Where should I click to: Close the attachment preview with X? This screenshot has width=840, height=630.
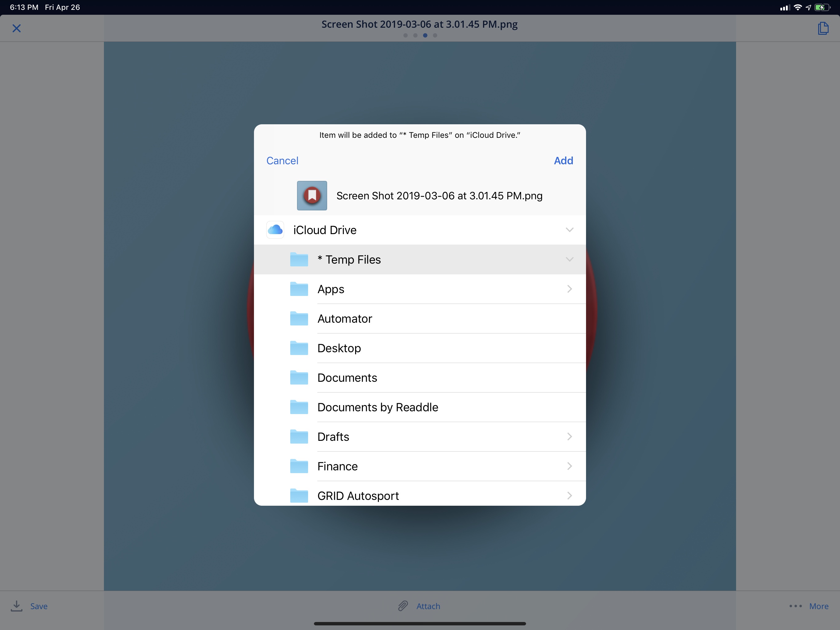pyautogui.click(x=16, y=29)
